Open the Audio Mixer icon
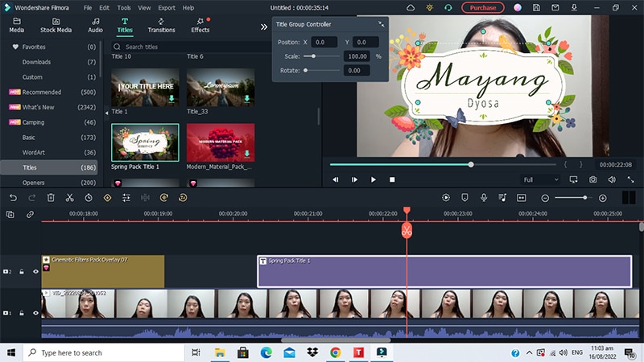The height and width of the screenshot is (362, 644). click(502, 198)
